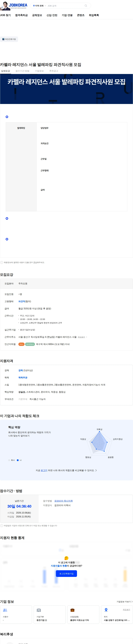Screen dimensions: 133x644
Task: Click the 문의 link under the posting
Action: click(x=35, y=262)
